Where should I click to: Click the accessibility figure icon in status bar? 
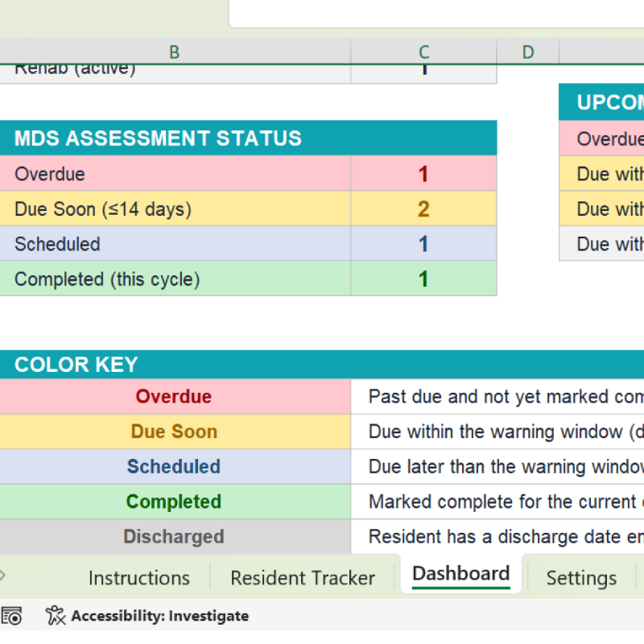click(56, 615)
